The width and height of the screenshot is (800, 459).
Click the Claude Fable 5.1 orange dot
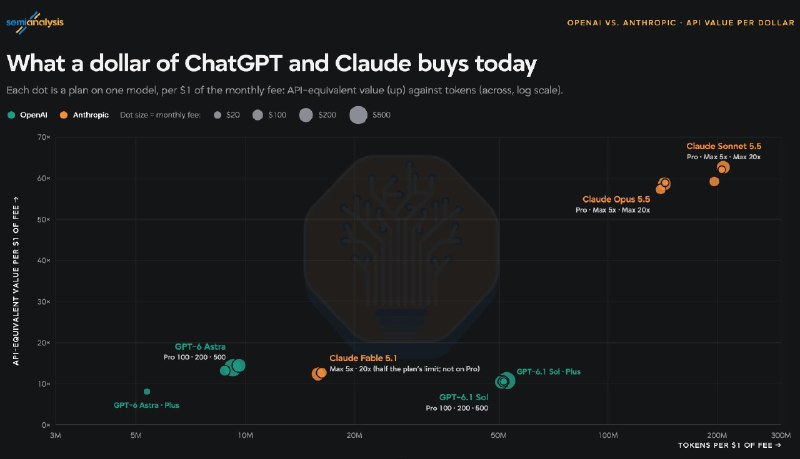(319, 374)
